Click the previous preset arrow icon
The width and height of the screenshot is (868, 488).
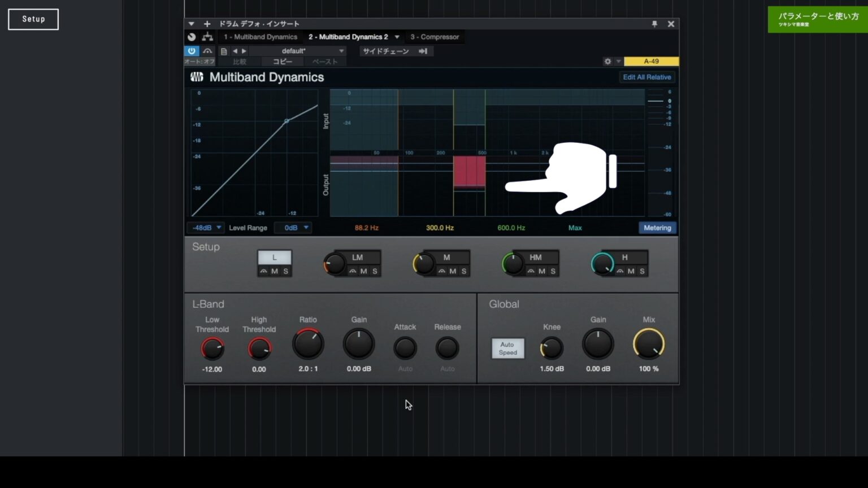[x=235, y=51]
